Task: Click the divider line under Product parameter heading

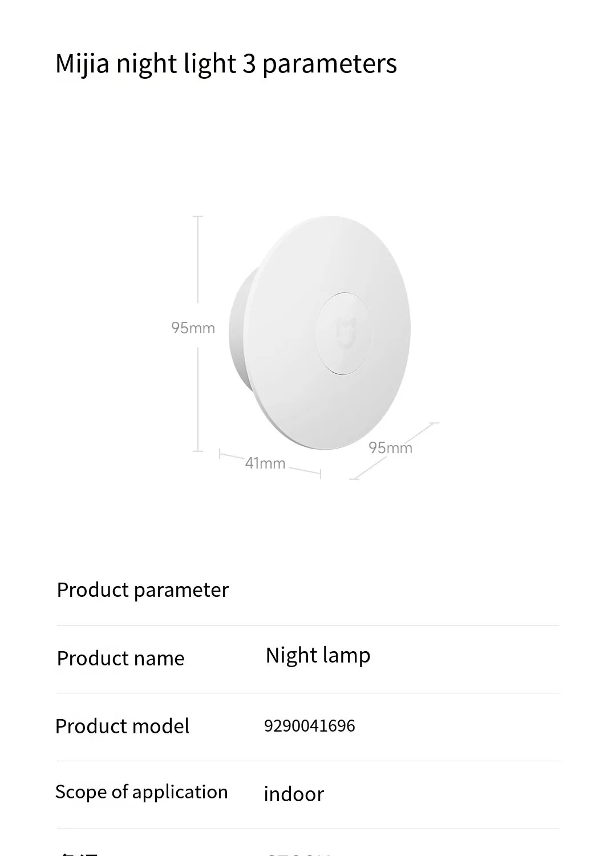Action: pyautogui.click(x=308, y=625)
